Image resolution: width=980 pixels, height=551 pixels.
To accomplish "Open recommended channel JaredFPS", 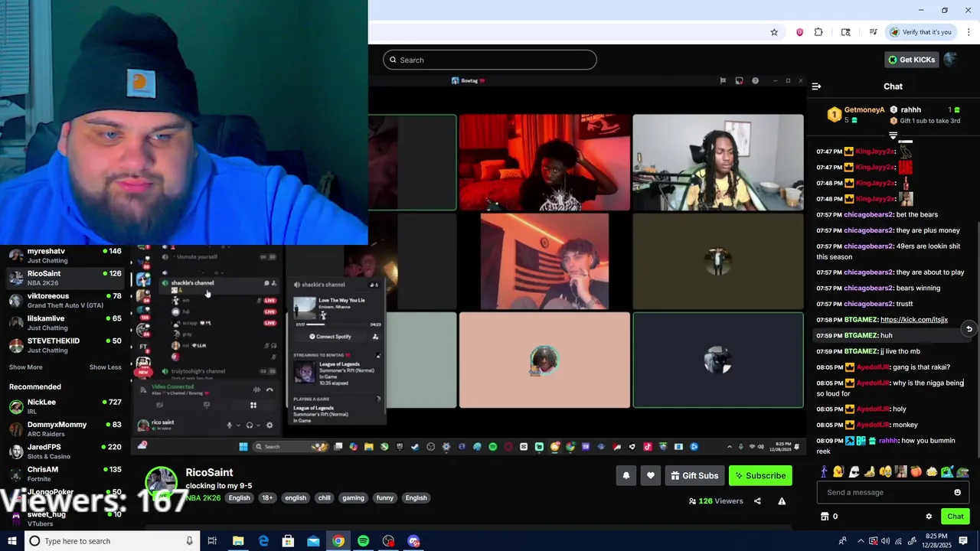I will (65, 451).
